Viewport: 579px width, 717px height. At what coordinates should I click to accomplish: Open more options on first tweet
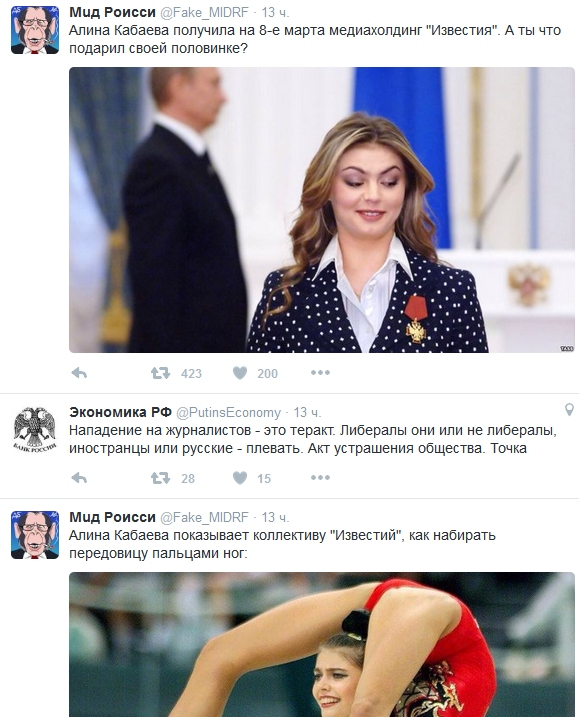[x=320, y=373]
